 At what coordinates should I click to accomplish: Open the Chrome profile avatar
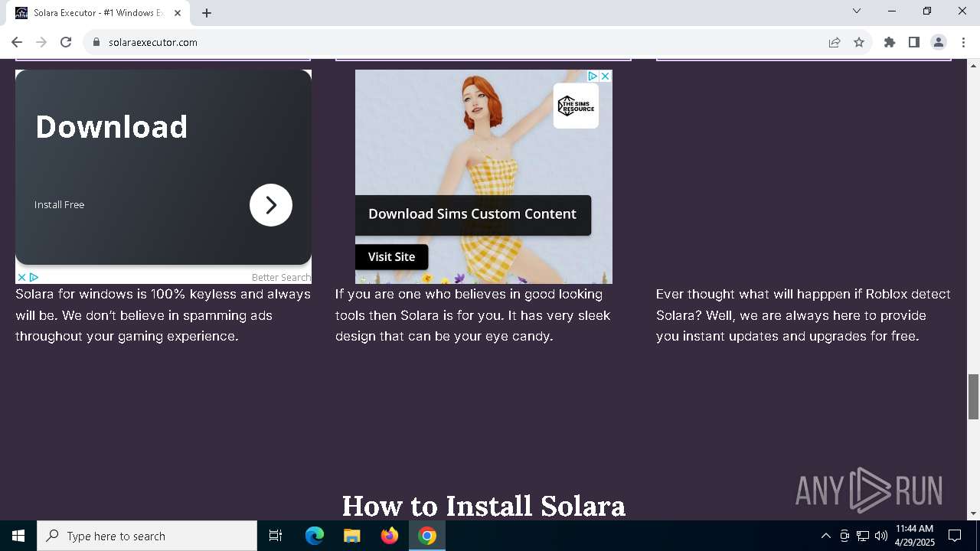[x=939, y=42]
